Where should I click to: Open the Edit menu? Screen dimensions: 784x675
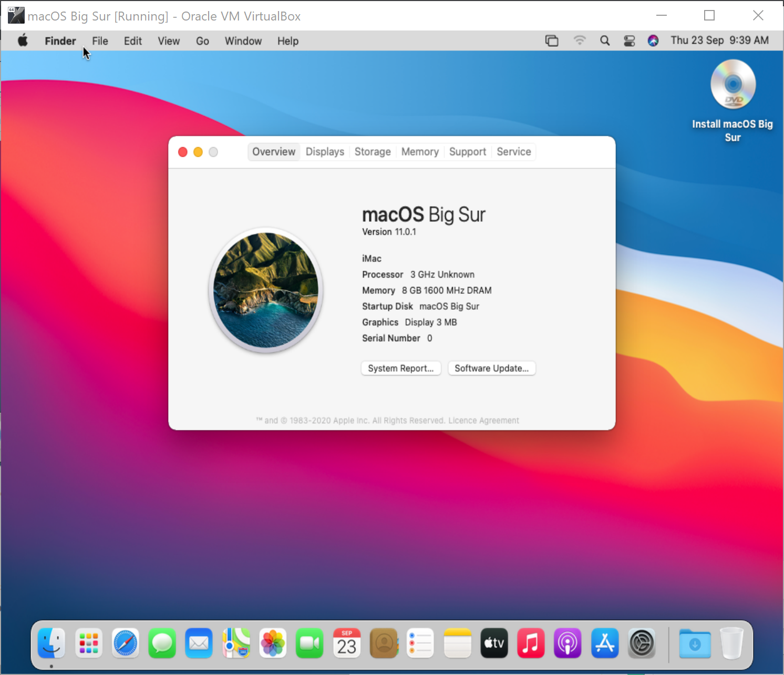point(133,41)
